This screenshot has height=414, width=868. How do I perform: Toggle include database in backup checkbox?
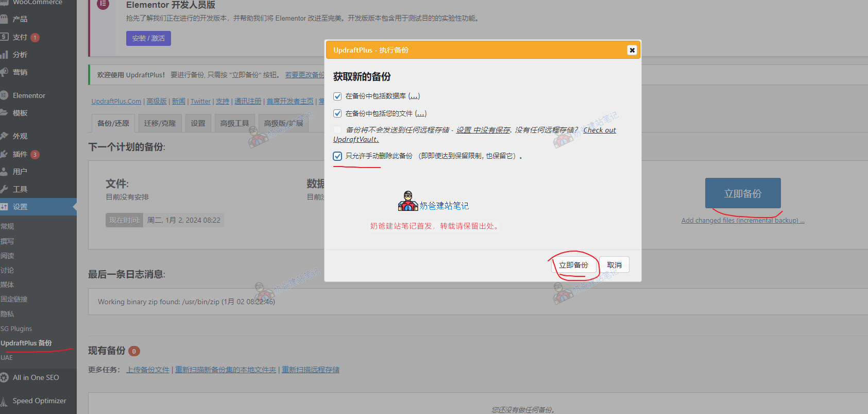tap(337, 96)
